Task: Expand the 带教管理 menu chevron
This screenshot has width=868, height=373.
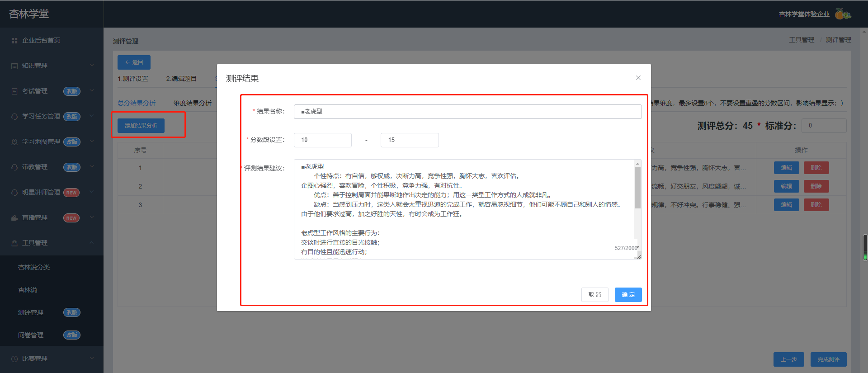Action: [92, 167]
